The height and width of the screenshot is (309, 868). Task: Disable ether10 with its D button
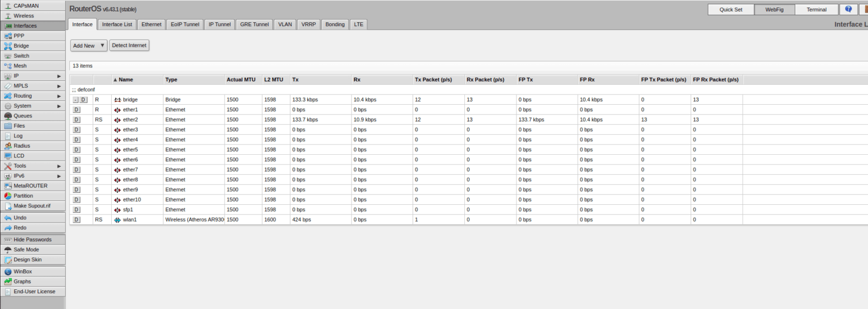pos(76,200)
